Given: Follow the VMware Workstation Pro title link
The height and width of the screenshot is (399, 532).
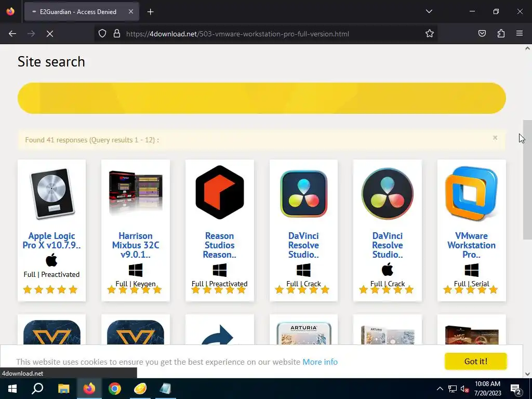Looking at the screenshot, I should pyautogui.click(x=472, y=245).
